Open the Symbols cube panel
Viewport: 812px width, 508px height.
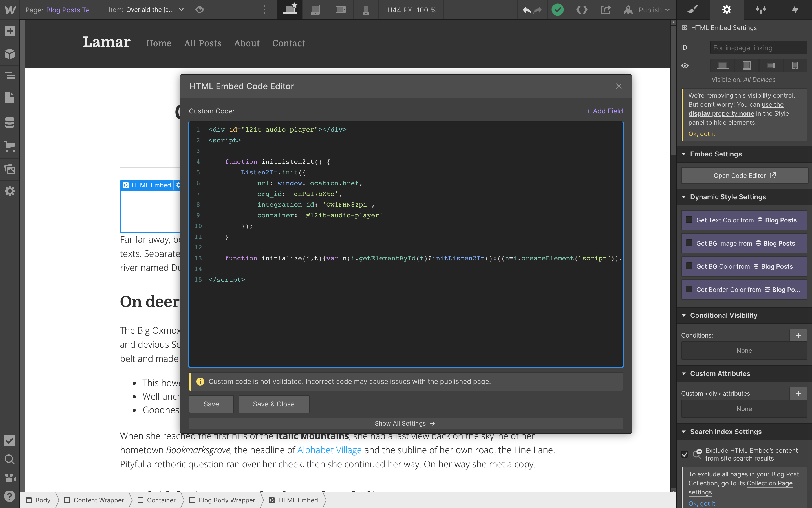(10, 54)
